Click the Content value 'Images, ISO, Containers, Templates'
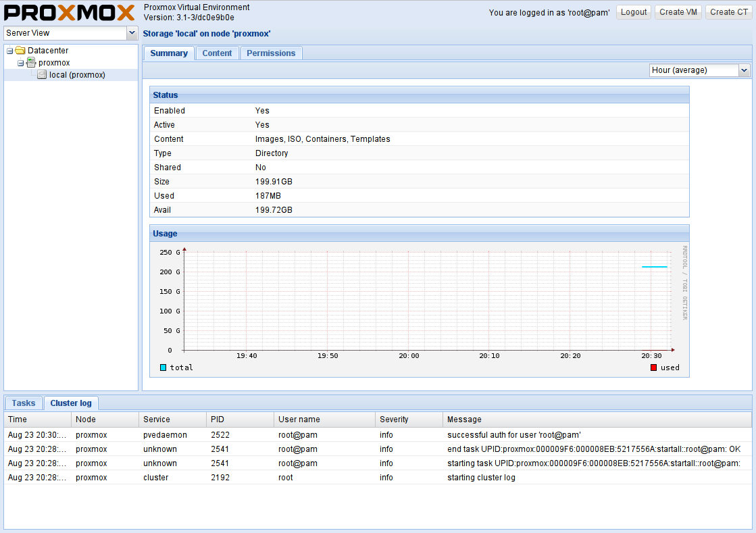756x533 pixels. click(322, 138)
